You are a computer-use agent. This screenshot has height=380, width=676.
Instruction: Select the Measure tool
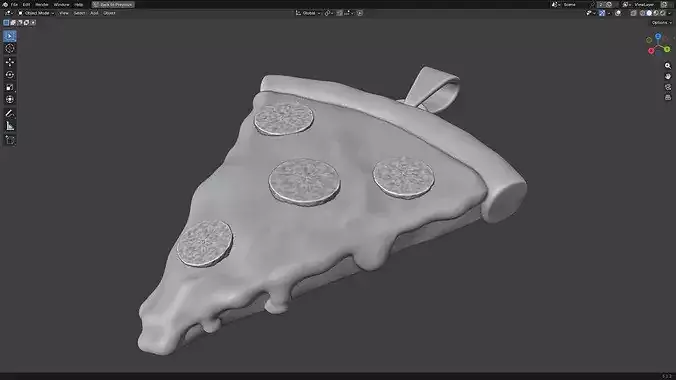pos(9,126)
